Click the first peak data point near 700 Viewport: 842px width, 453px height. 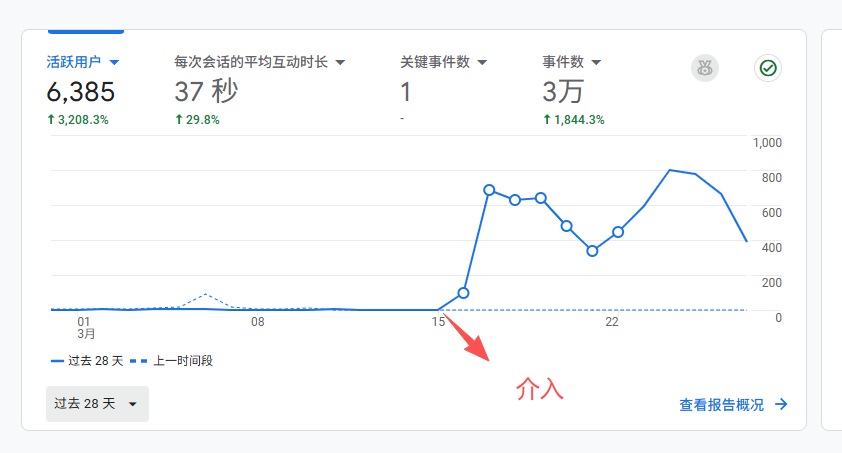click(x=489, y=189)
